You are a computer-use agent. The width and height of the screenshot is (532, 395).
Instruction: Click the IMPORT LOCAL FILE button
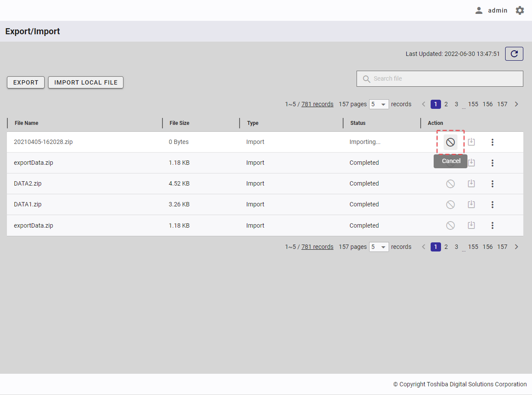click(x=86, y=82)
